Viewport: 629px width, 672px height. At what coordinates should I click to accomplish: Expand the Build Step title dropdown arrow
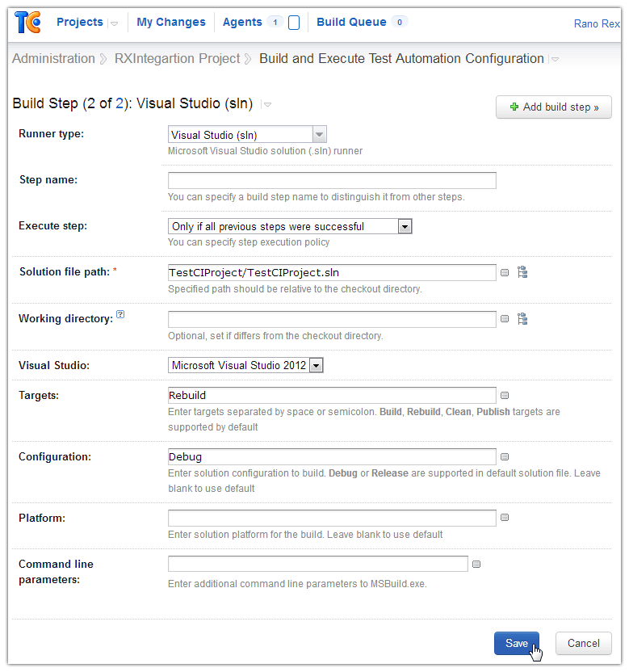[267, 104]
